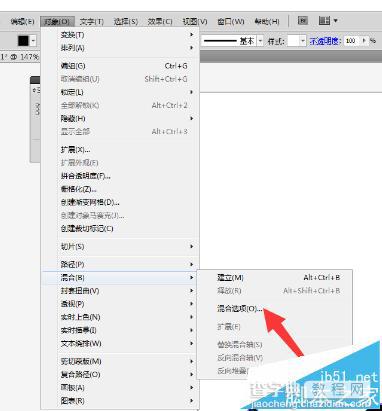Choose 创建裁切标记(C) menu entry
Screen dimensions: 382x411
(x=120, y=229)
